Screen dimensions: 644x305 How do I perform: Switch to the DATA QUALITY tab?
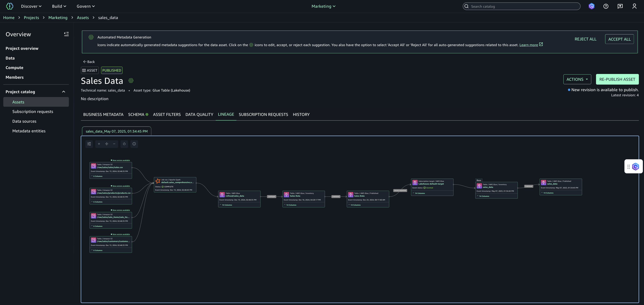tap(199, 114)
